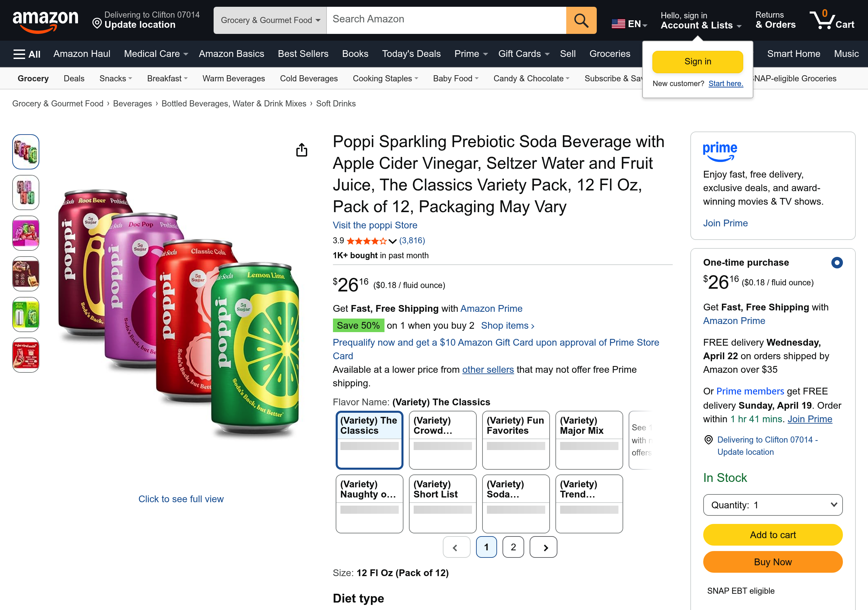Select the One-time purchase radio button

coord(838,262)
